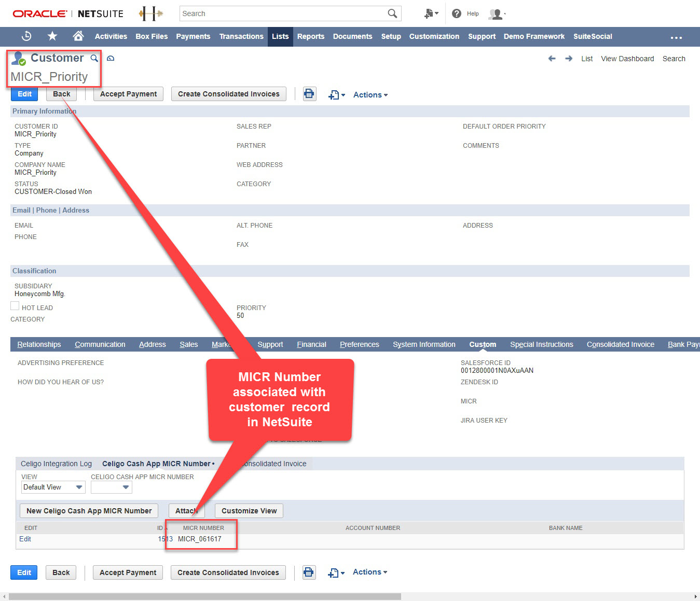The image size is (700, 601).
Task: Open the user role profile icon
Action: 497,14
